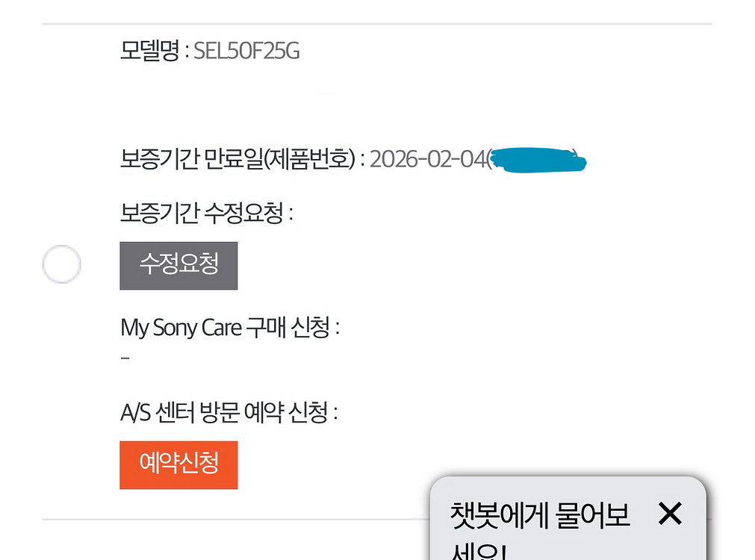Viewport: 755px width, 560px height.
Task: Click the top horizontal divider line
Action: pyautogui.click(x=376, y=24)
